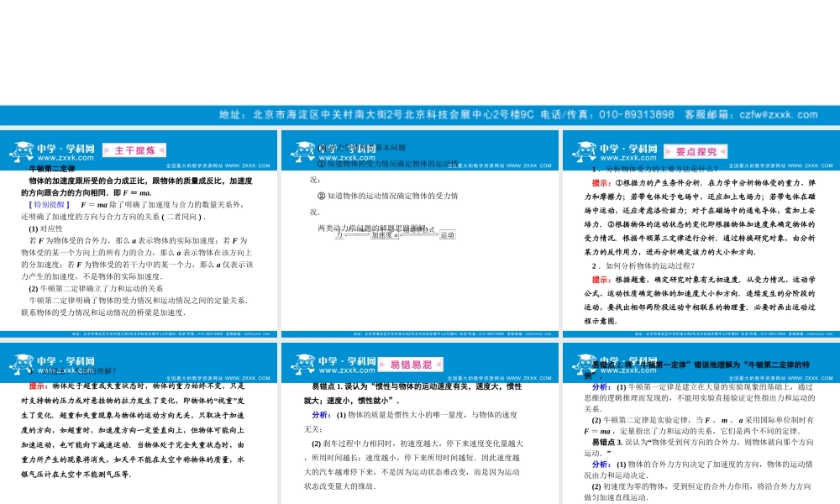The width and height of the screenshot is (840, 504).
Task: Select the line "(1) 对应性"
Action: (x=45, y=228)
